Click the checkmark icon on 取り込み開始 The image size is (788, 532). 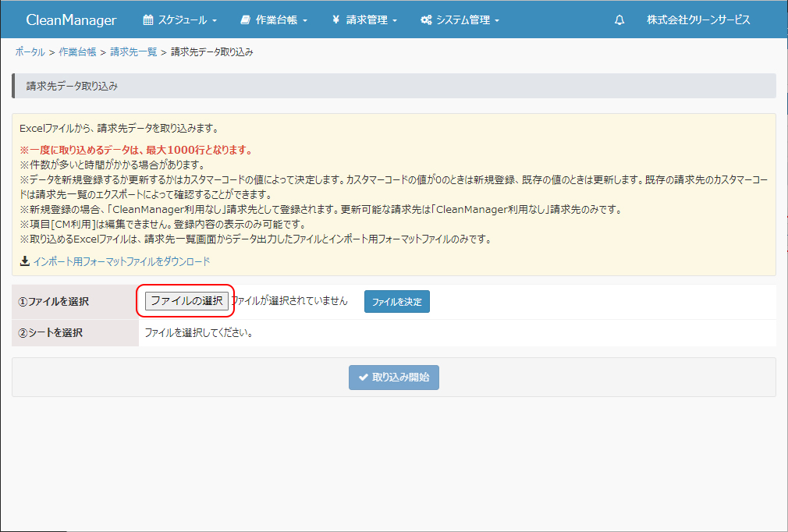coord(363,378)
